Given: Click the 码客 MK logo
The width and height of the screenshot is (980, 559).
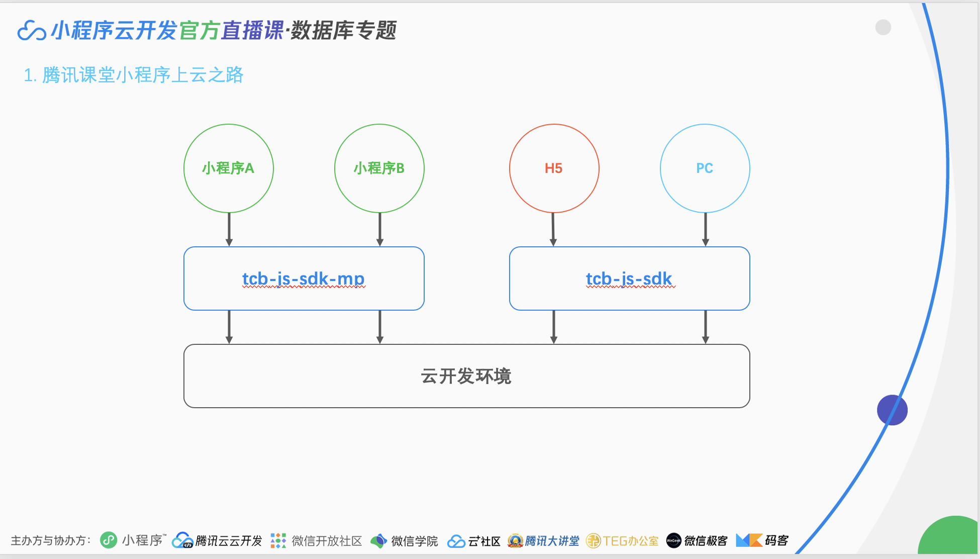Looking at the screenshot, I should click(749, 540).
